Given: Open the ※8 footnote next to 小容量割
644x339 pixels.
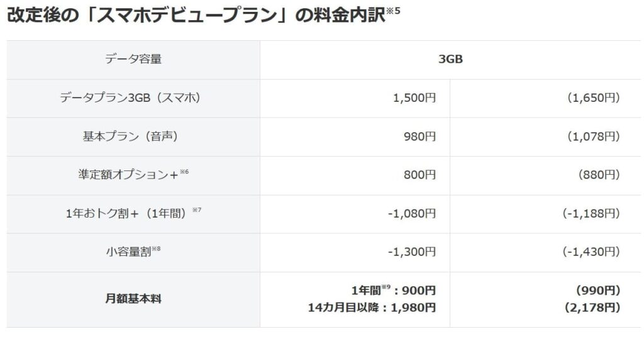Looking at the screenshot, I should click(x=156, y=248).
